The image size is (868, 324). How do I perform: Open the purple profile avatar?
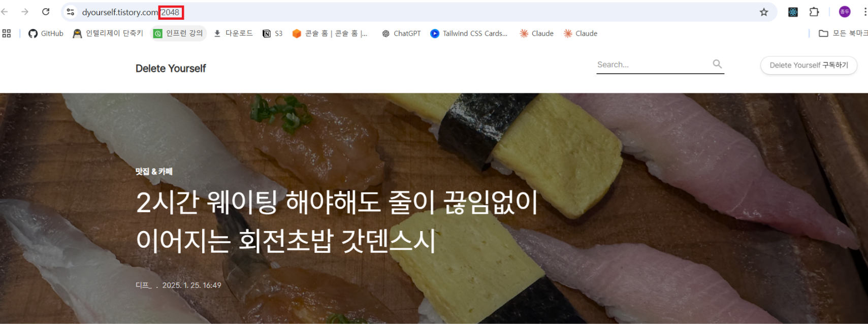tap(845, 12)
